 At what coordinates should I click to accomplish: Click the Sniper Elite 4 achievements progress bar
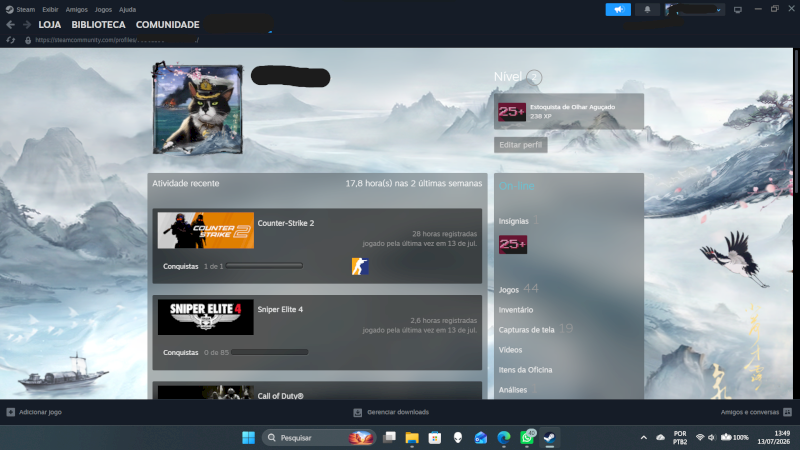point(269,352)
